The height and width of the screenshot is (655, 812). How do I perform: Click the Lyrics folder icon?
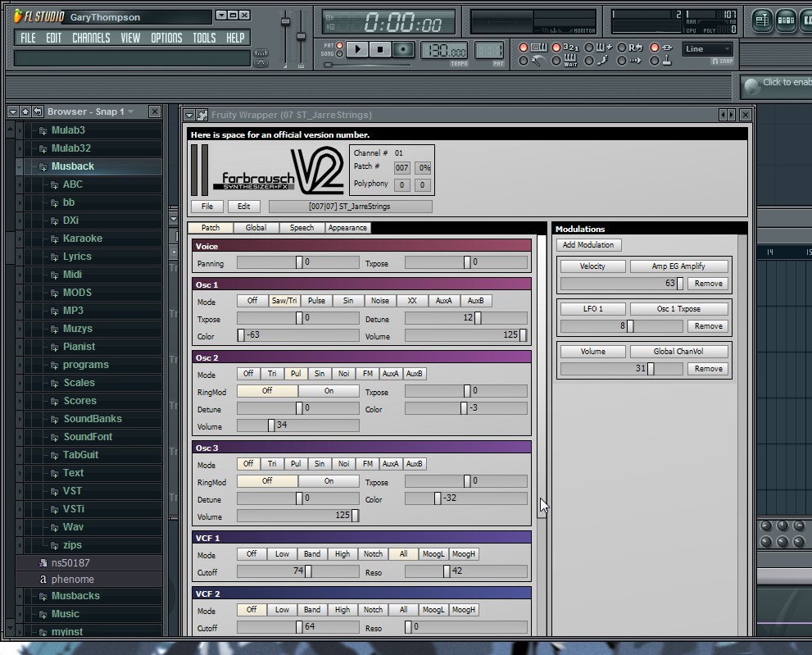54,257
